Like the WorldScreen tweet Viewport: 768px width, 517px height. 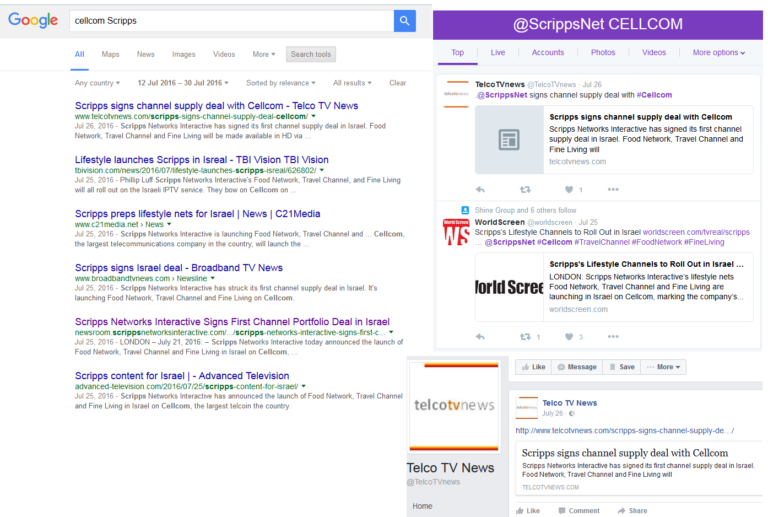[x=569, y=337]
